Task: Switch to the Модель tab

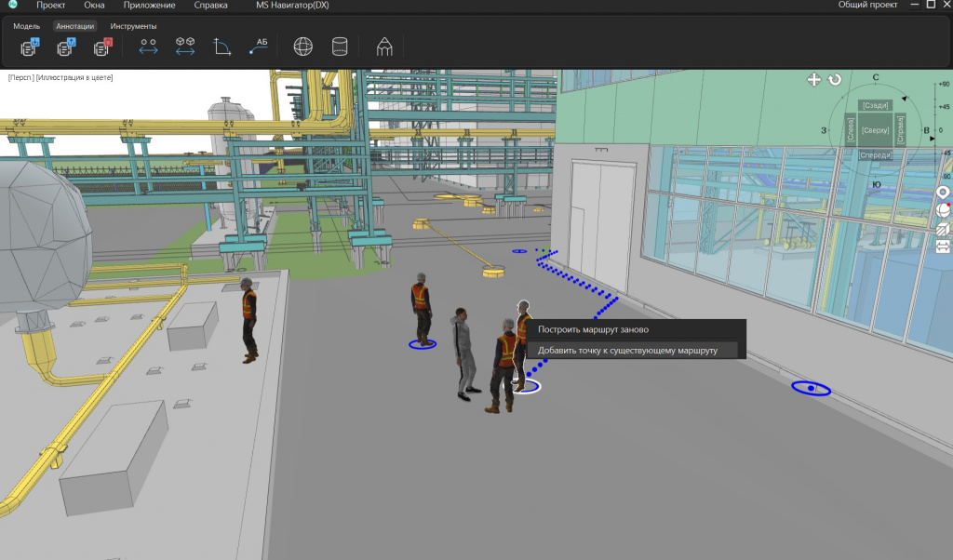Action: (x=27, y=26)
